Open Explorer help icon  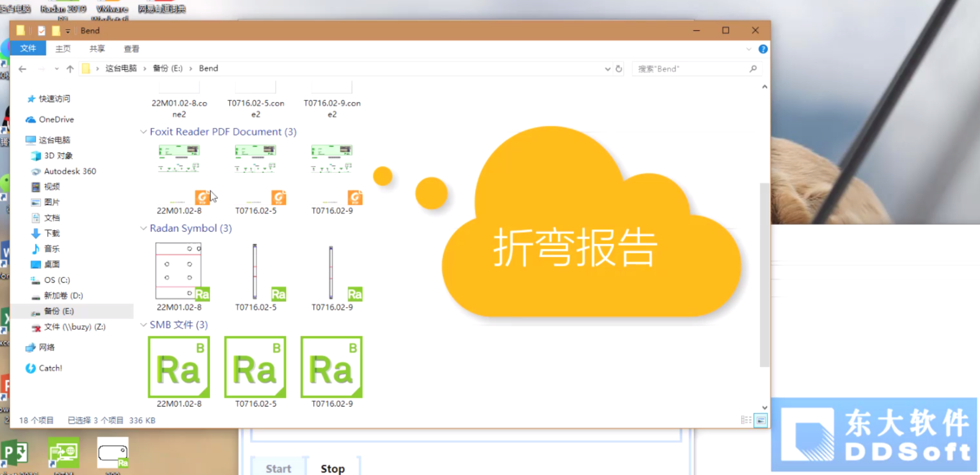click(x=763, y=49)
